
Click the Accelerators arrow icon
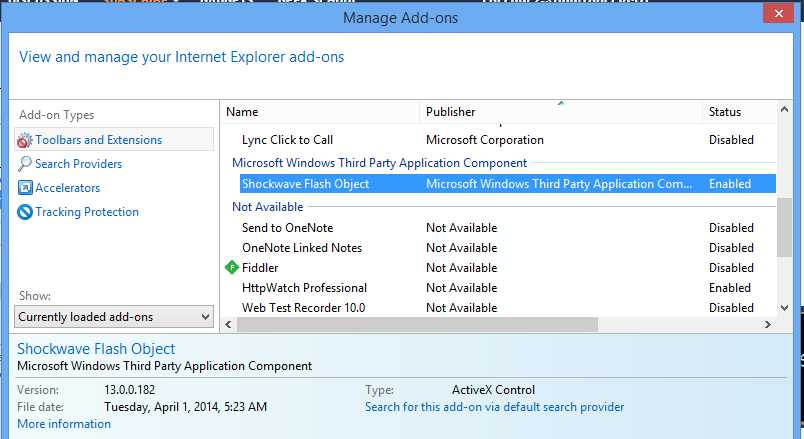tap(25, 188)
